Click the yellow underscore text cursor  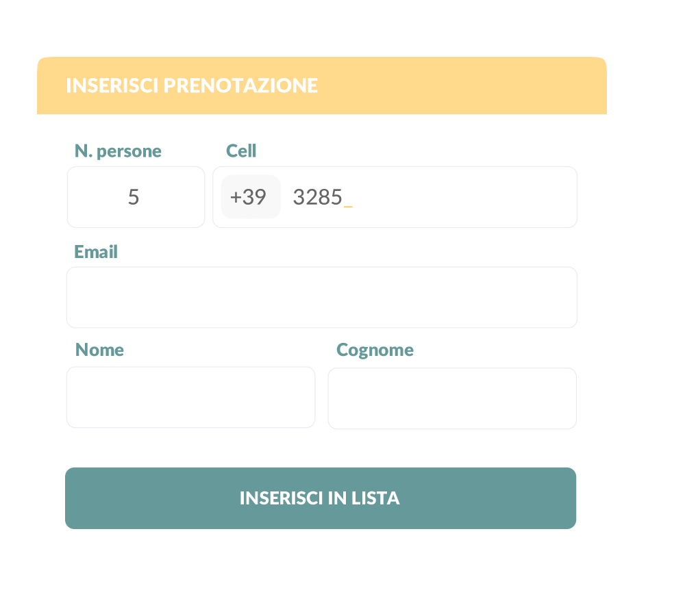point(348,204)
